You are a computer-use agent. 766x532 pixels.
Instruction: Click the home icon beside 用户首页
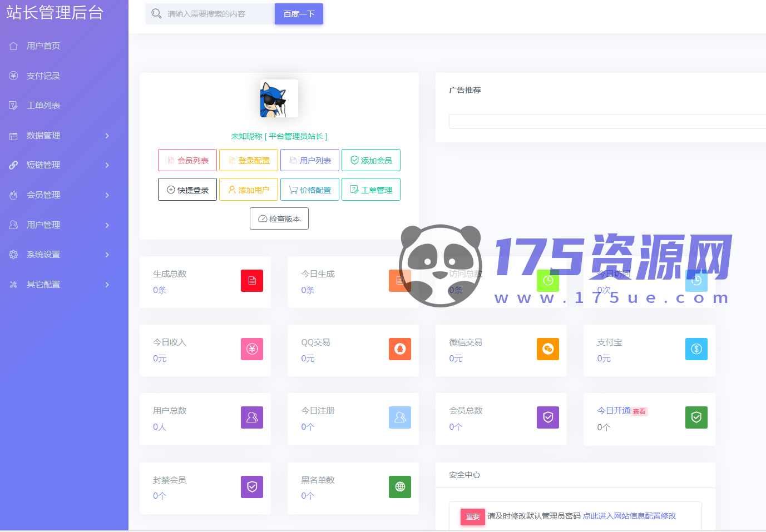[13, 46]
